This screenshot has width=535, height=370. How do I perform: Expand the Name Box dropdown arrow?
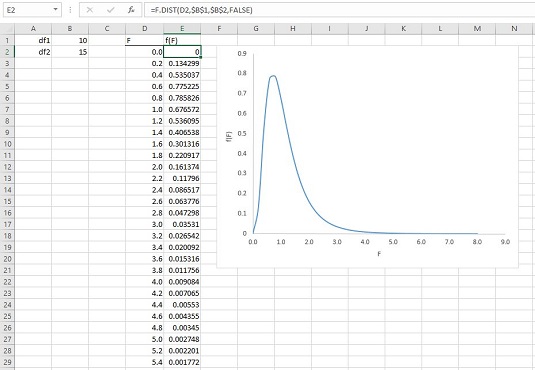click(56, 10)
